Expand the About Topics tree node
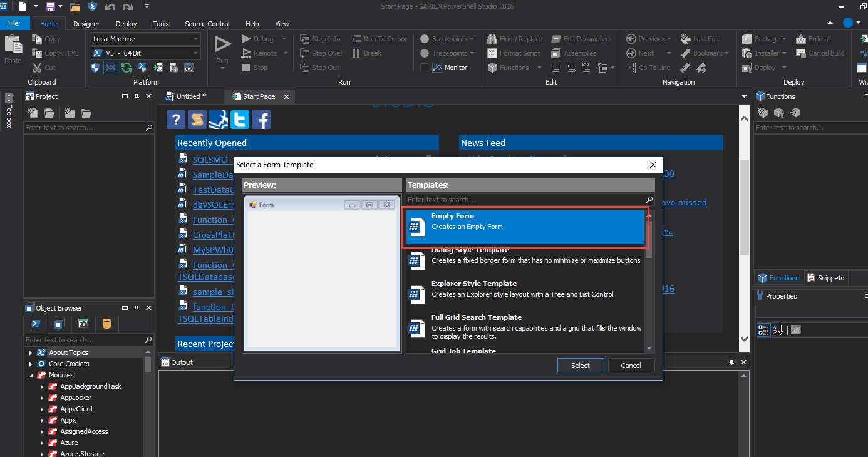This screenshot has width=868, height=457. point(30,352)
